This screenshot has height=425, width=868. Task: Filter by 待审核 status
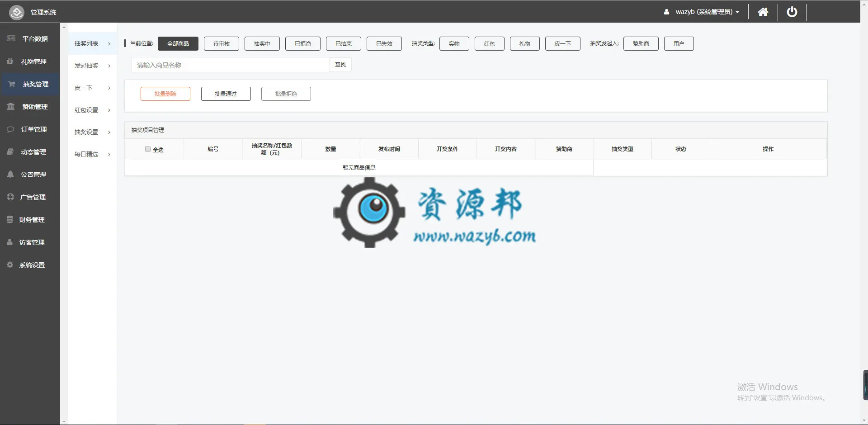tap(222, 43)
